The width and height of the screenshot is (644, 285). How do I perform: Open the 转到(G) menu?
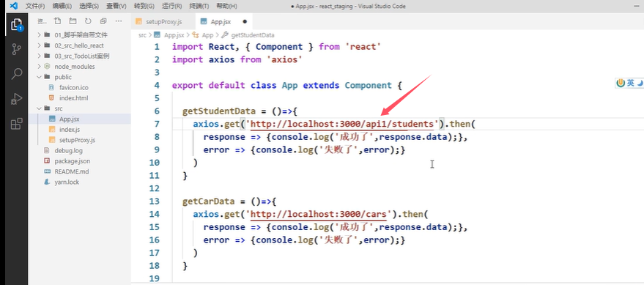(144, 6)
